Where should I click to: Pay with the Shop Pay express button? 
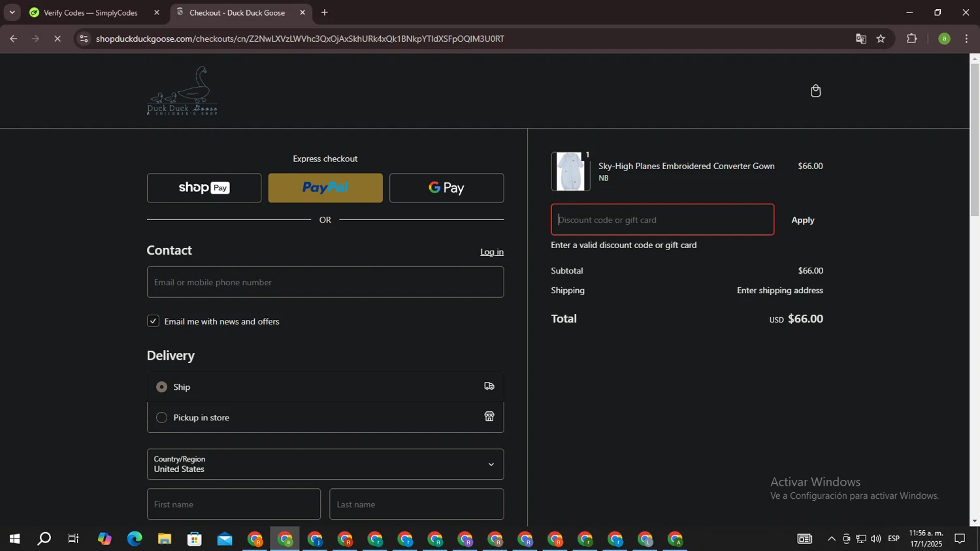pyautogui.click(x=204, y=188)
